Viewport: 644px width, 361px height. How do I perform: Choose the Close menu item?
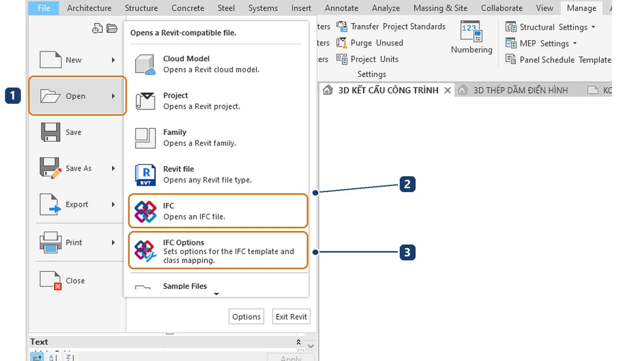click(77, 280)
